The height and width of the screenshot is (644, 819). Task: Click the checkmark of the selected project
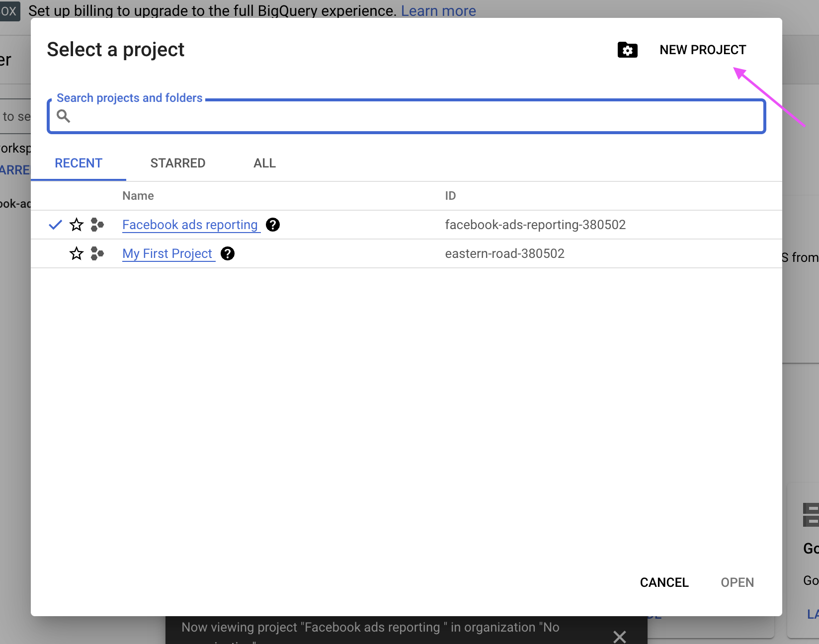point(56,225)
